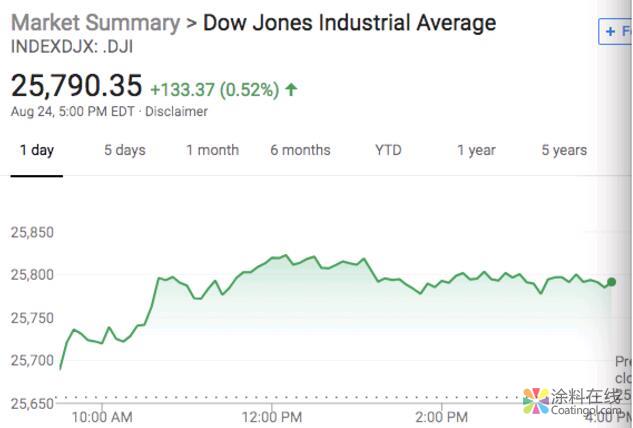Click the 10:00 AM time axis label
The height and width of the screenshot is (428, 633).
[103, 416]
